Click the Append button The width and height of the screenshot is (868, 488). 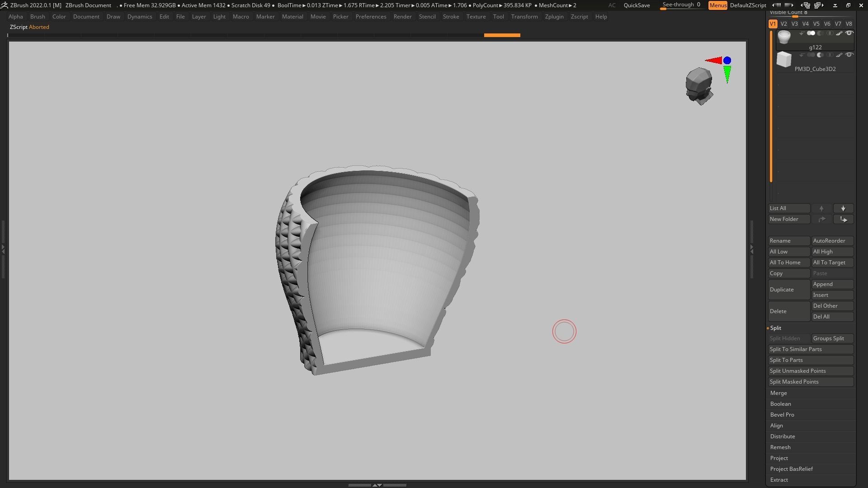coord(832,284)
